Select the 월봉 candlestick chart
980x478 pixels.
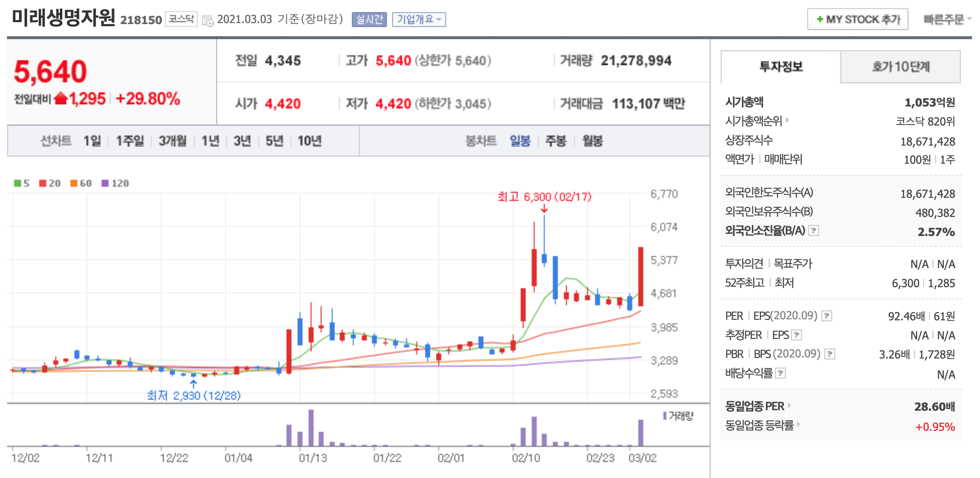click(593, 141)
